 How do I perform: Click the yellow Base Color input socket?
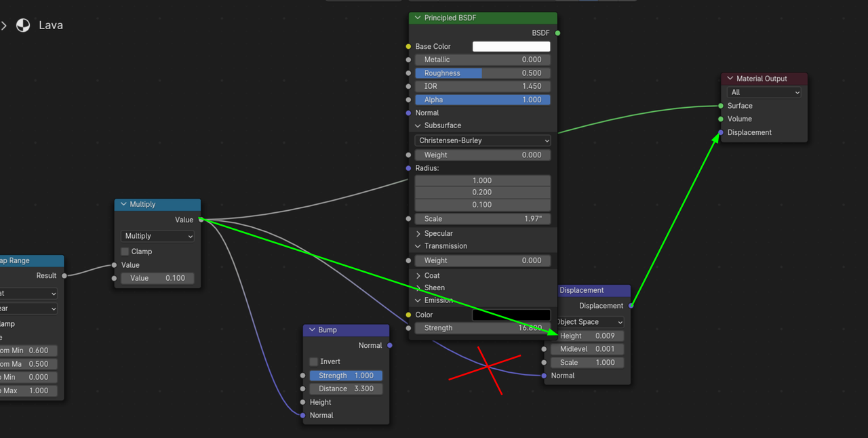point(408,46)
